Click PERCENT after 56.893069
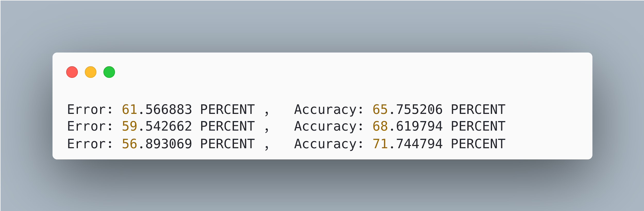644x211 pixels. [x=227, y=144]
